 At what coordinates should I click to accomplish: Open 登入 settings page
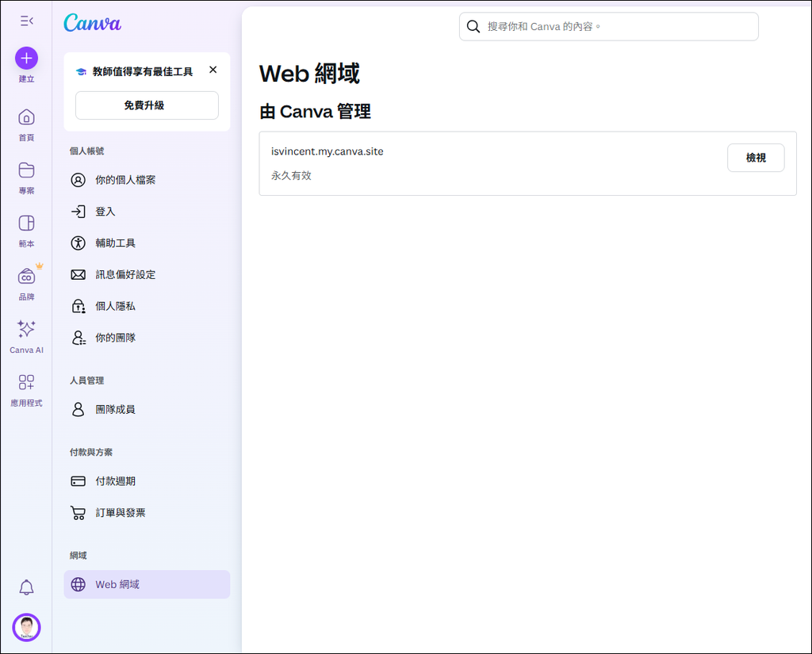pyautogui.click(x=147, y=212)
